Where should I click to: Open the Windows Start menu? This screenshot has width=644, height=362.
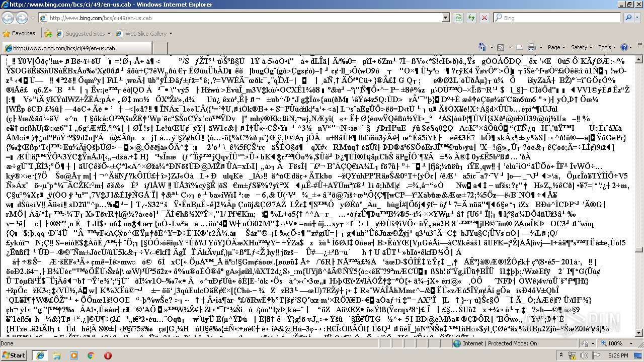click(x=14, y=355)
